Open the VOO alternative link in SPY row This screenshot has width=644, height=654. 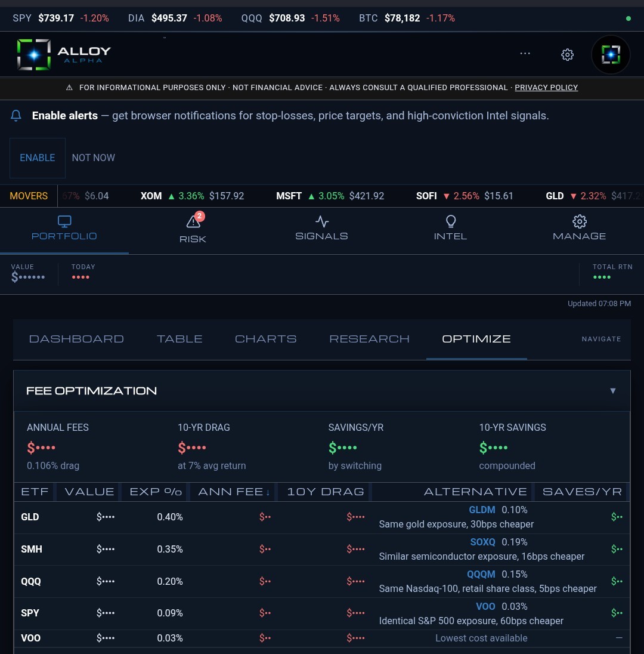click(x=485, y=606)
